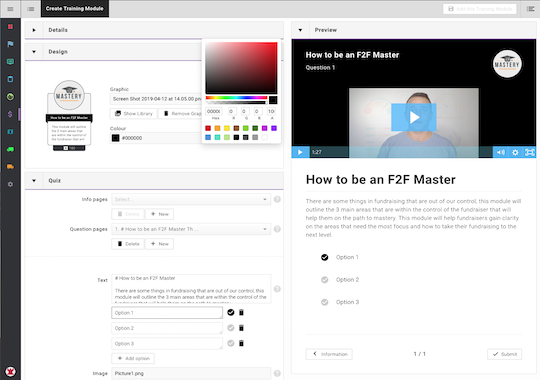Collapse the Quiz section
The width and height of the screenshot is (540, 380).
tap(34, 181)
